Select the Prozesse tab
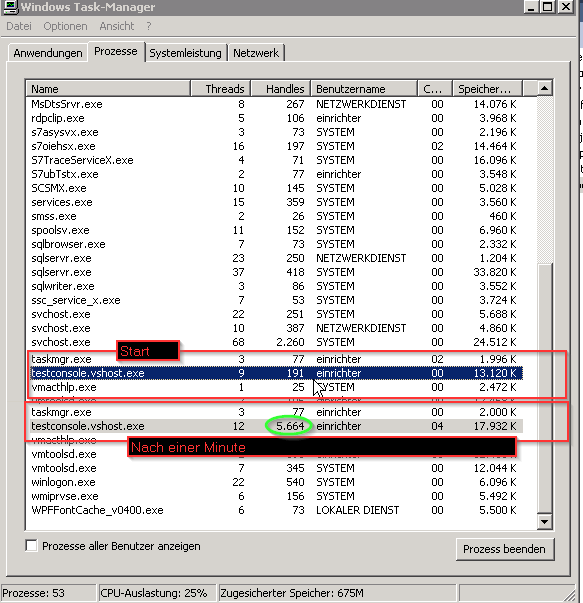Screen dimensions: 583x603 click(116, 51)
